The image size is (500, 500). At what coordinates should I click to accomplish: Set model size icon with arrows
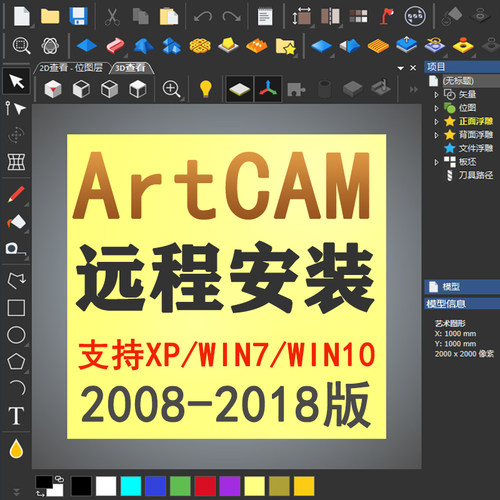tap(302, 17)
